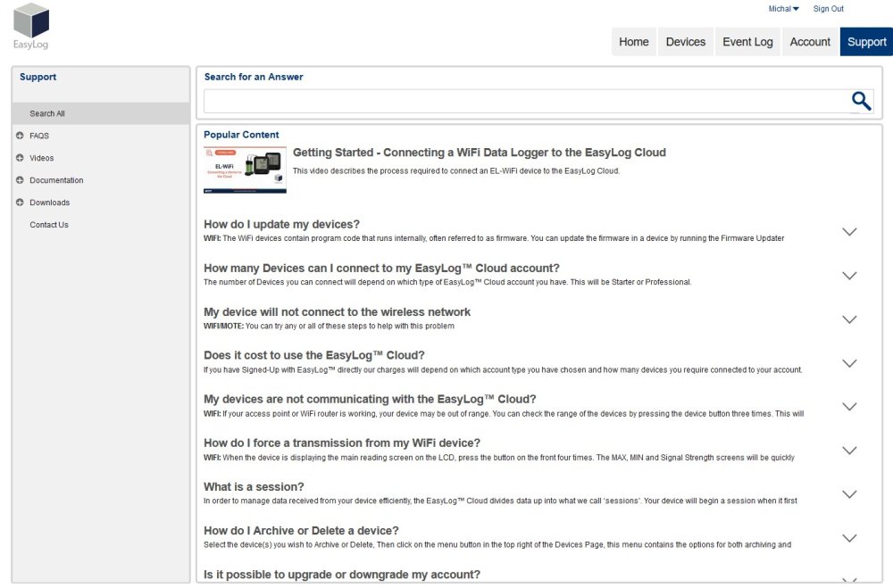
Task: Expand Videos with its plus icon
Action: coord(20,158)
